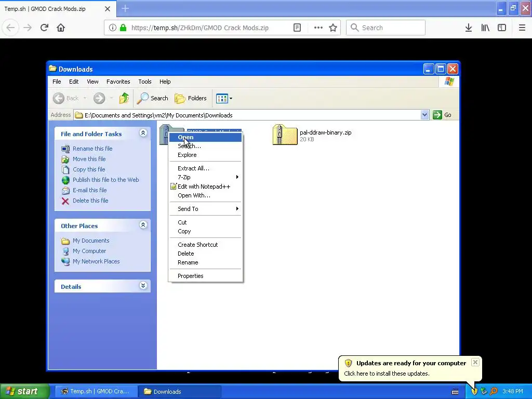Bookmark this page with star icon
Screen dimensions: 532x399
(x=333, y=28)
